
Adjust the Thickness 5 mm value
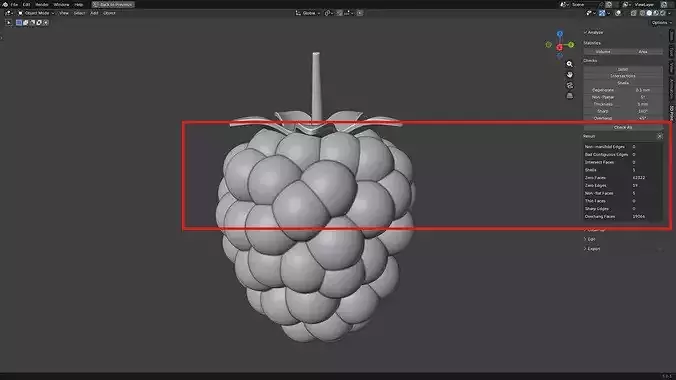pos(643,104)
